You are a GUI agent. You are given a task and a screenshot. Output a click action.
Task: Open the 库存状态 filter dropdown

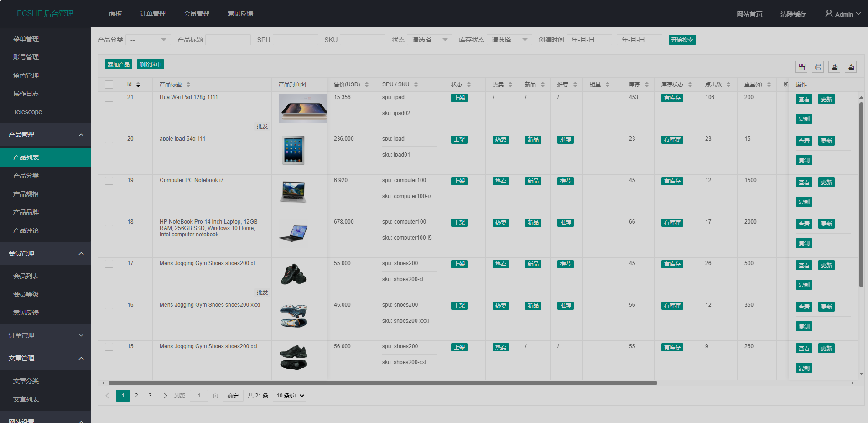(509, 40)
